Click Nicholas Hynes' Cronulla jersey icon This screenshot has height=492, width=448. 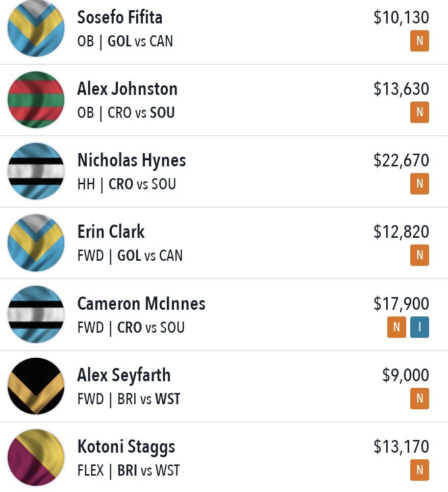click(x=36, y=171)
